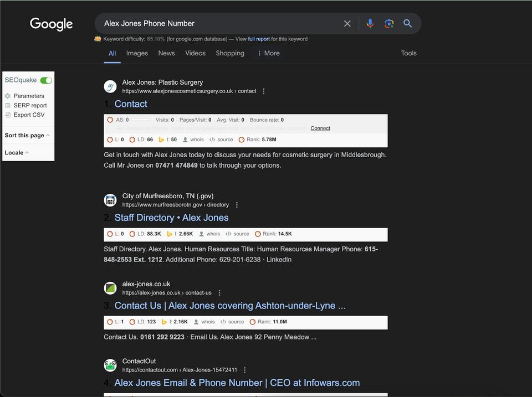The height and width of the screenshot is (397, 532).
Task: Click phone number 07471 474849 in snippet
Action: click(176, 166)
